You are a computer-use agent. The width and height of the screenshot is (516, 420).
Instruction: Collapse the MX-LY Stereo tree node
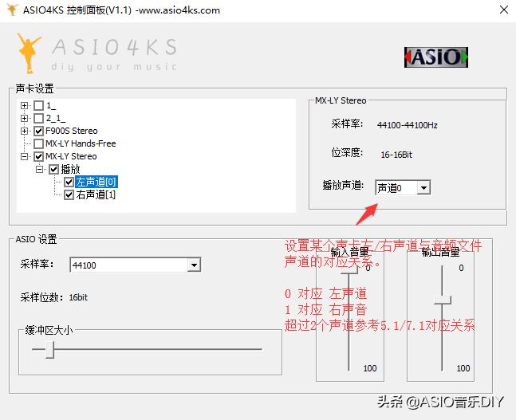[x=24, y=156]
